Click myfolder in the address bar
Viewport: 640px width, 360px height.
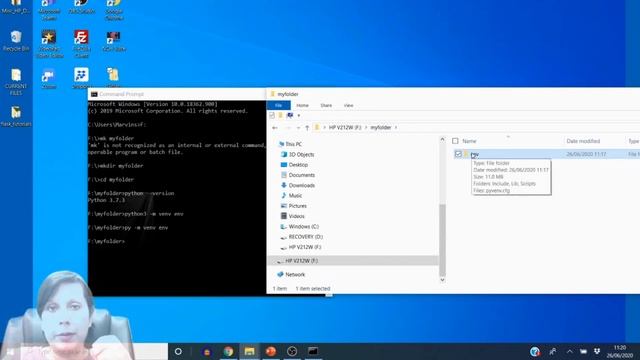(x=380, y=128)
